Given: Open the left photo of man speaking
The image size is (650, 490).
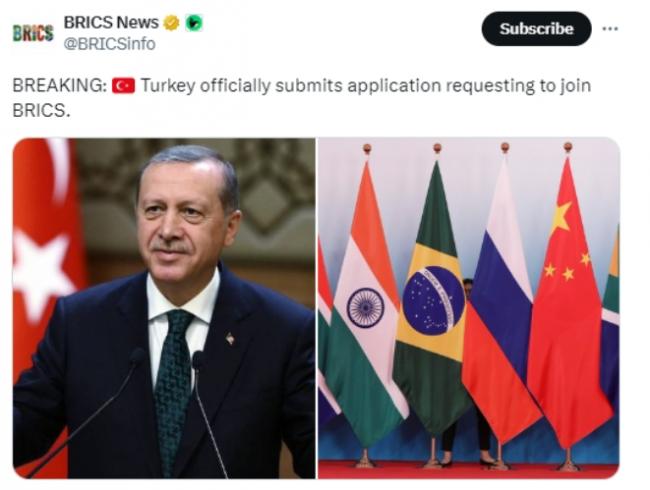Looking at the screenshot, I should [164, 308].
